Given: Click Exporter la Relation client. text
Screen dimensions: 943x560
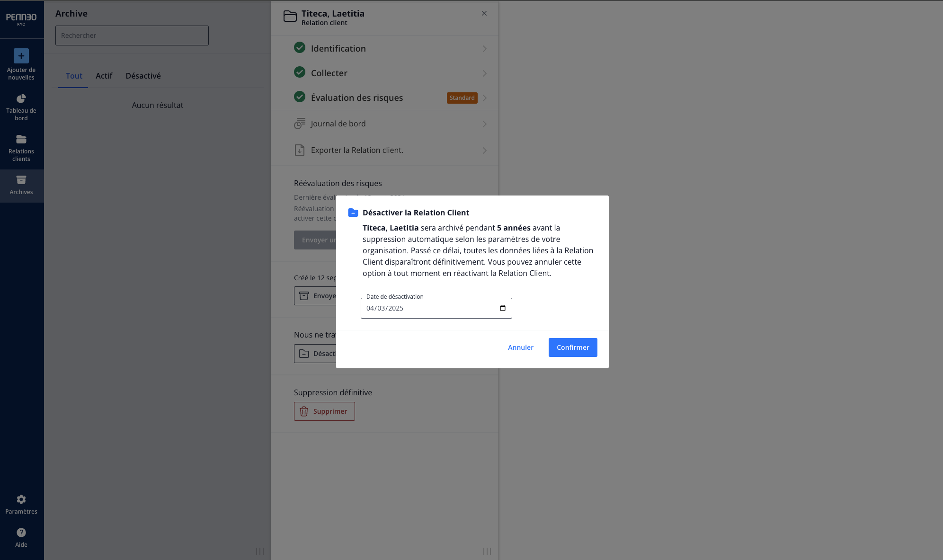Looking at the screenshot, I should (x=357, y=150).
